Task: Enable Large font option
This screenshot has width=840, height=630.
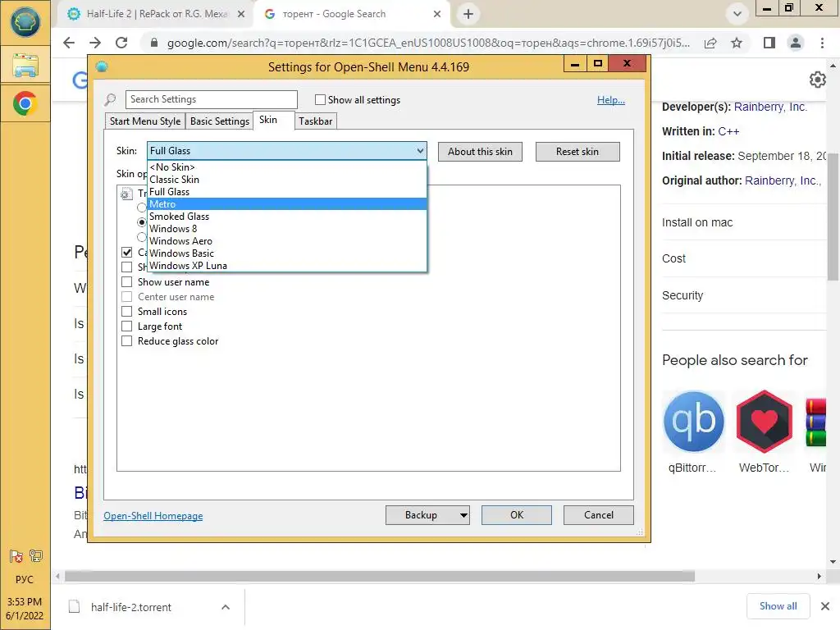Action: 127,326
